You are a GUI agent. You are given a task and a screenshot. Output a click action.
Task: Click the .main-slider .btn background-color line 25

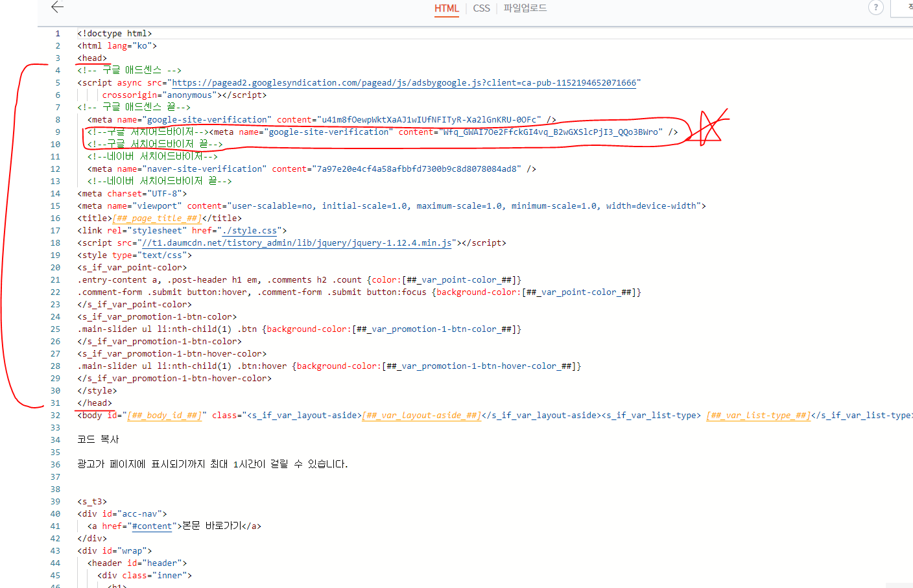coord(300,329)
